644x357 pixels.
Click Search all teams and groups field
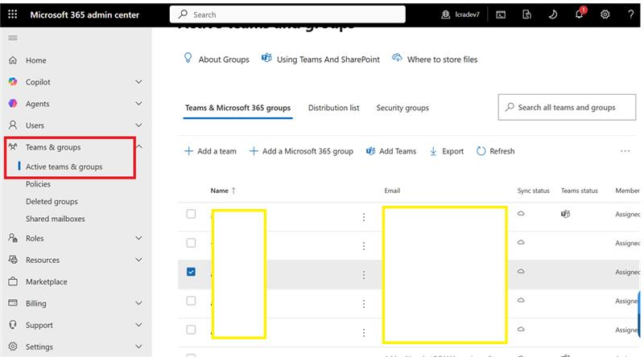point(567,108)
